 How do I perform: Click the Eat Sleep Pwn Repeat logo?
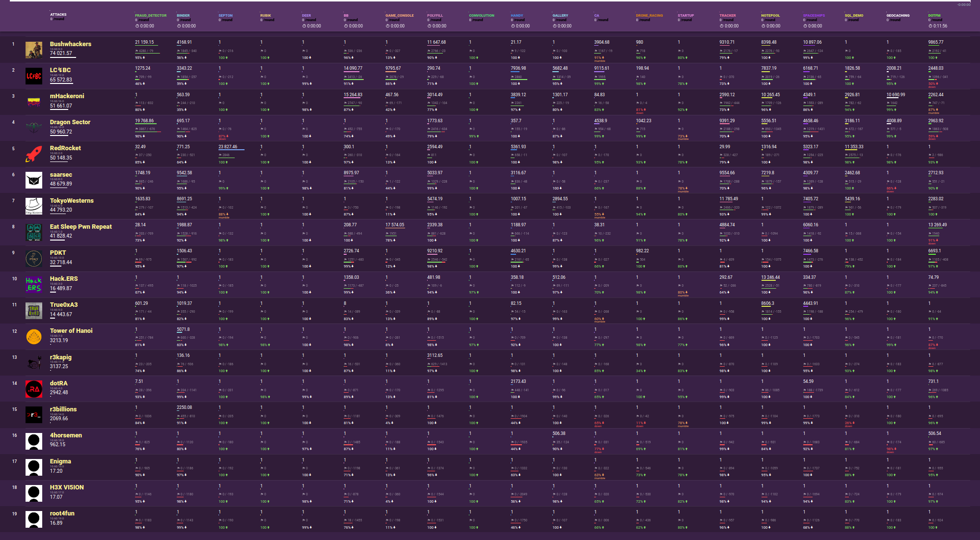(x=34, y=232)
